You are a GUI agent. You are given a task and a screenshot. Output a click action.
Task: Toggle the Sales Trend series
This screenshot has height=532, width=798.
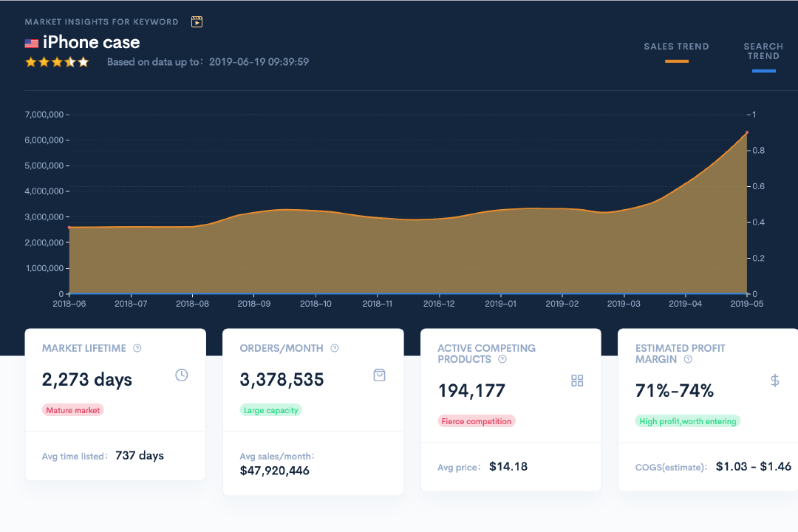(x=676, y=47)
